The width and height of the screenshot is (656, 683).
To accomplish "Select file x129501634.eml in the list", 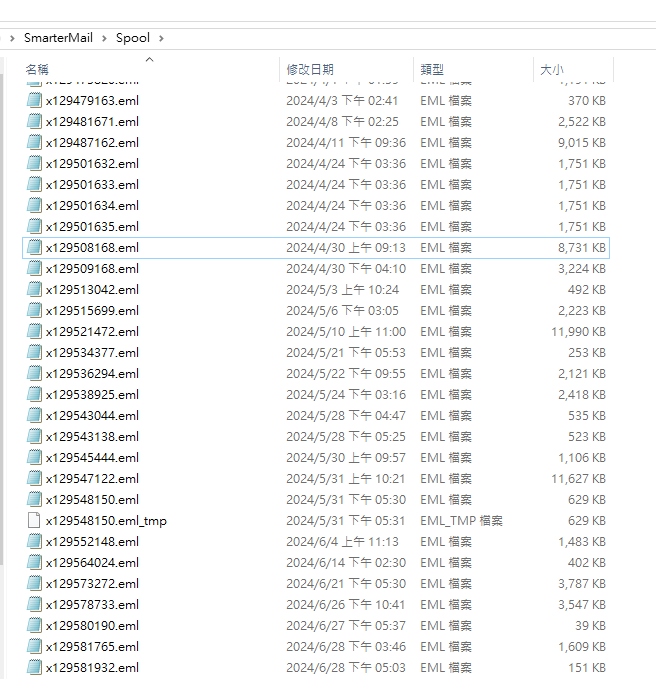I will tap(92, 205).
